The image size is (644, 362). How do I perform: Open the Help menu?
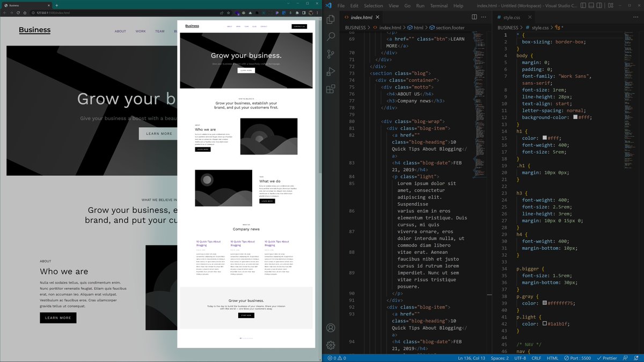[458, 5]
